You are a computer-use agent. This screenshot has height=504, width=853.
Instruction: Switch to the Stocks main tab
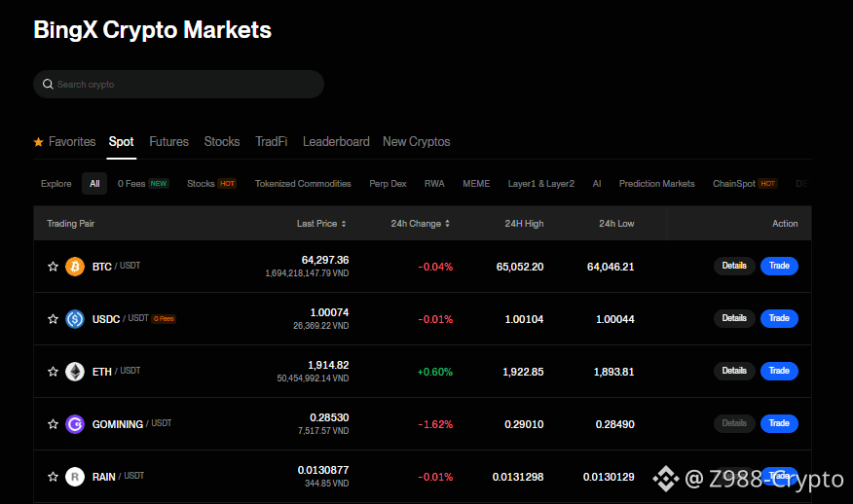point(222,142)
